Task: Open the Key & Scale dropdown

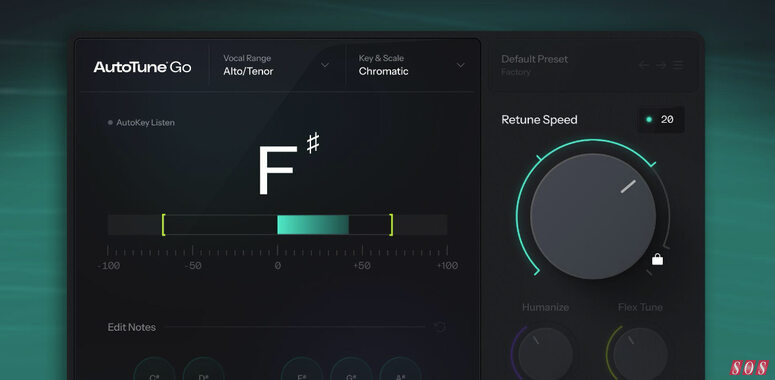Action: click(x=412, y=65)
